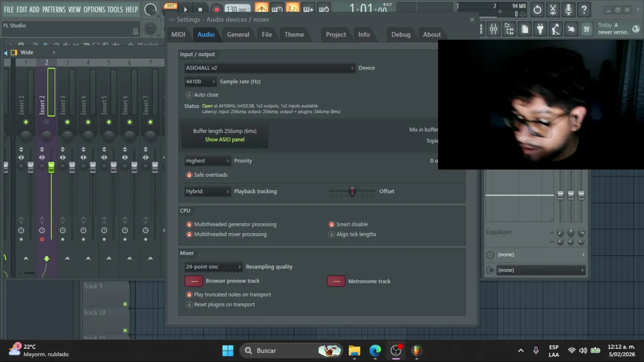Open the Debug settings tab
Screen dimensions: 644x362
point(401,35)
